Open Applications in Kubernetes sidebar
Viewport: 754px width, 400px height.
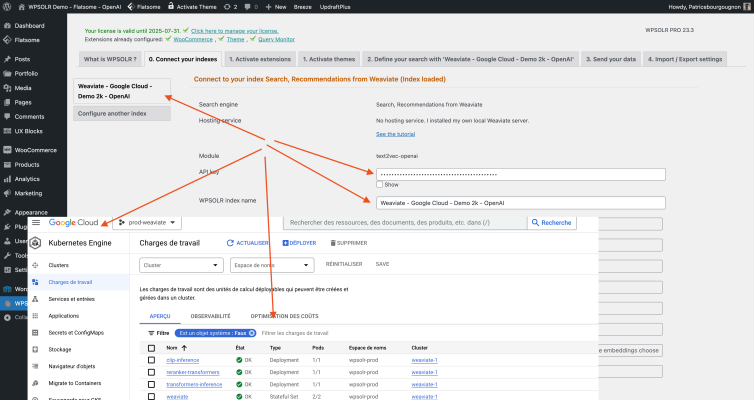tap(63, 316)
